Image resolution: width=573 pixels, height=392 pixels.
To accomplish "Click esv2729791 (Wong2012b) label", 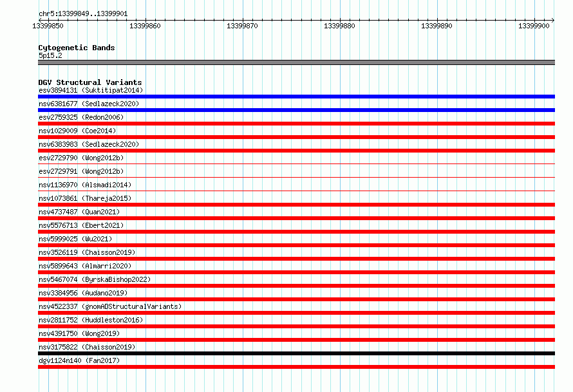I will pyautogui.click(x=81, y=171).
